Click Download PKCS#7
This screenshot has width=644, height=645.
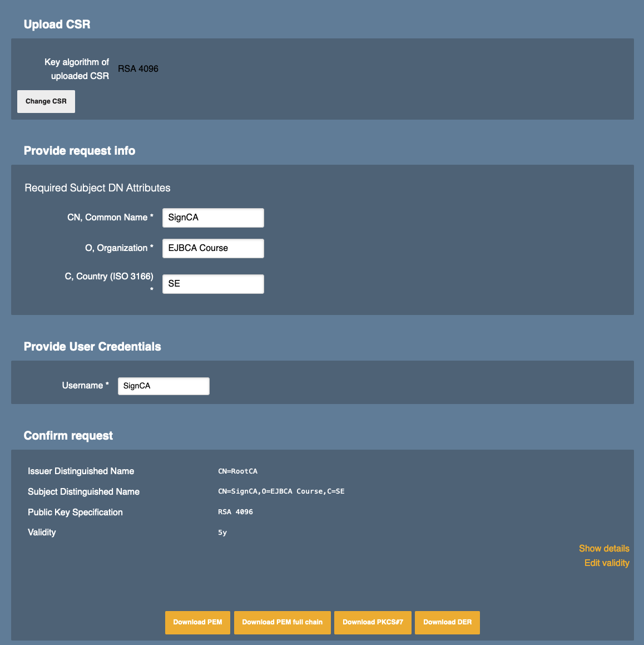373,622
